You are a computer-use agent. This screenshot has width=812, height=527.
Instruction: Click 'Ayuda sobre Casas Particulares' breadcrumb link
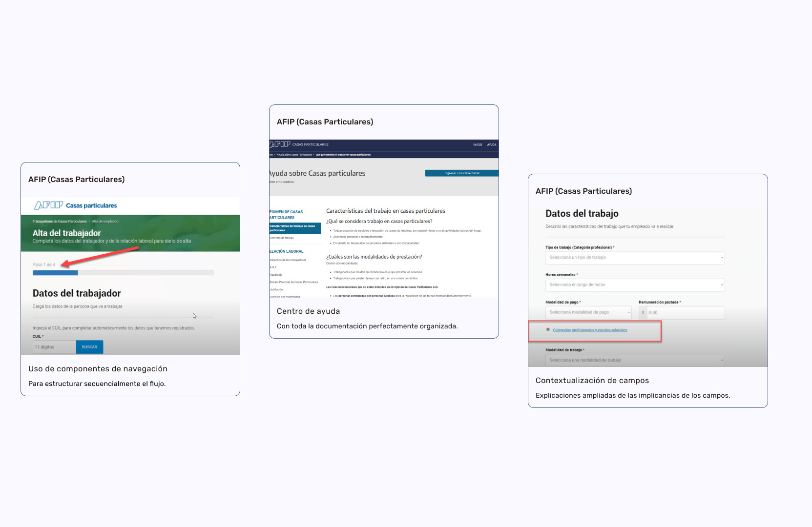[294, 155]
